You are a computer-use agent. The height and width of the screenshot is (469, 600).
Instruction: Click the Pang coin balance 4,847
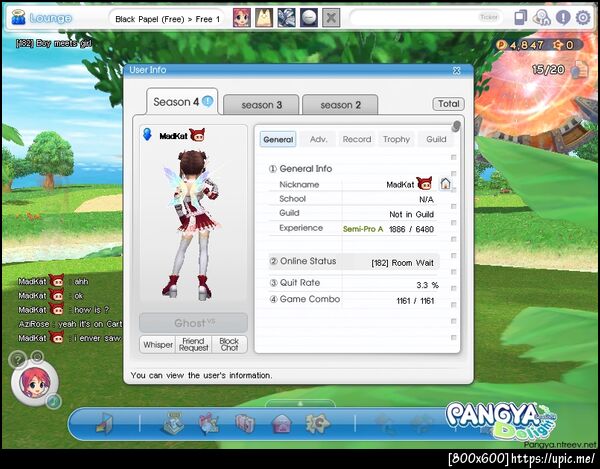[520, 45]
